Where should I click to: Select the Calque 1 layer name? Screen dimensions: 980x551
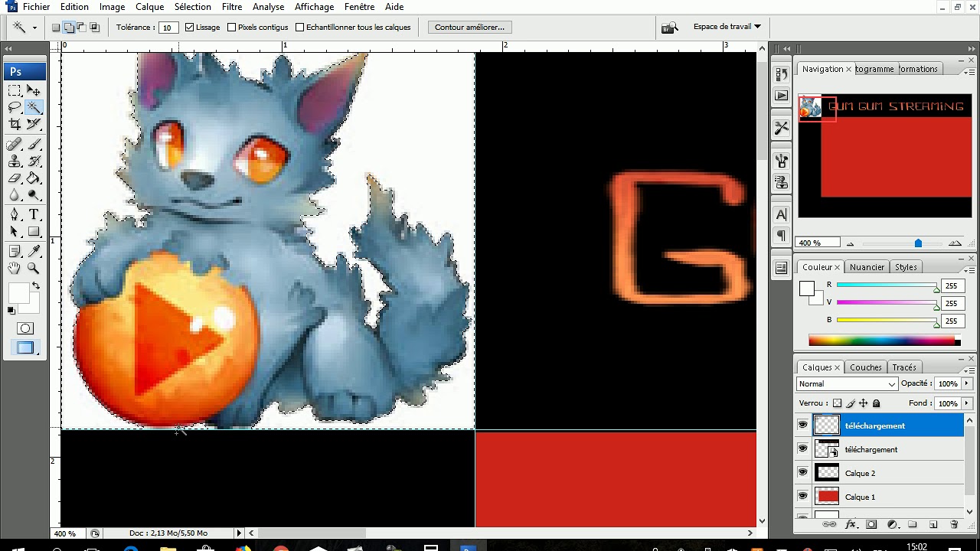click(x=860, y=497)
